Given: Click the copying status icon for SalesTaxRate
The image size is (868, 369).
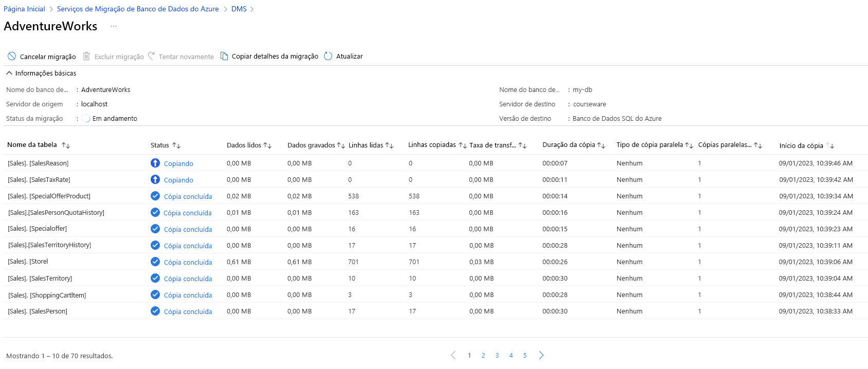Looking at the screenshot, I should point(155,179).
